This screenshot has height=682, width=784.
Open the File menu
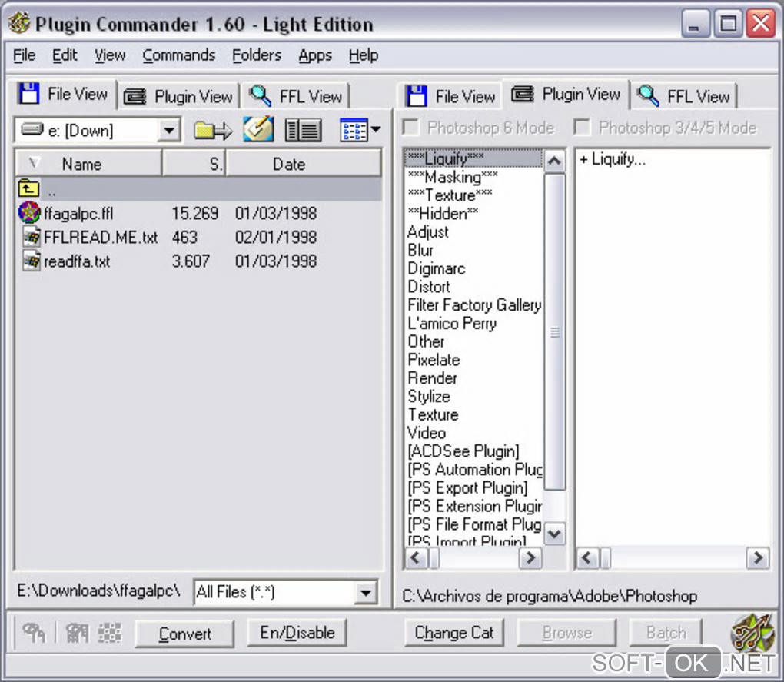click(x=24, y=55)
